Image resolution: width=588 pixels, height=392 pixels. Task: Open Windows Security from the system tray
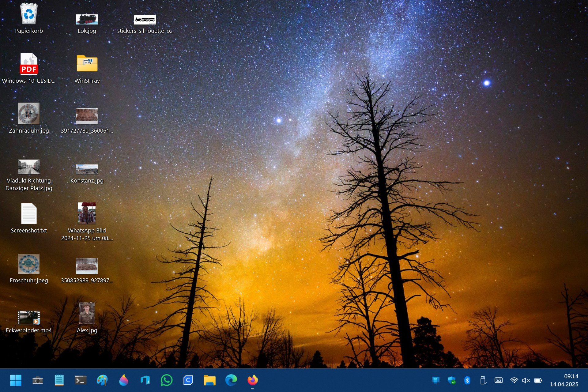point(452,380)
